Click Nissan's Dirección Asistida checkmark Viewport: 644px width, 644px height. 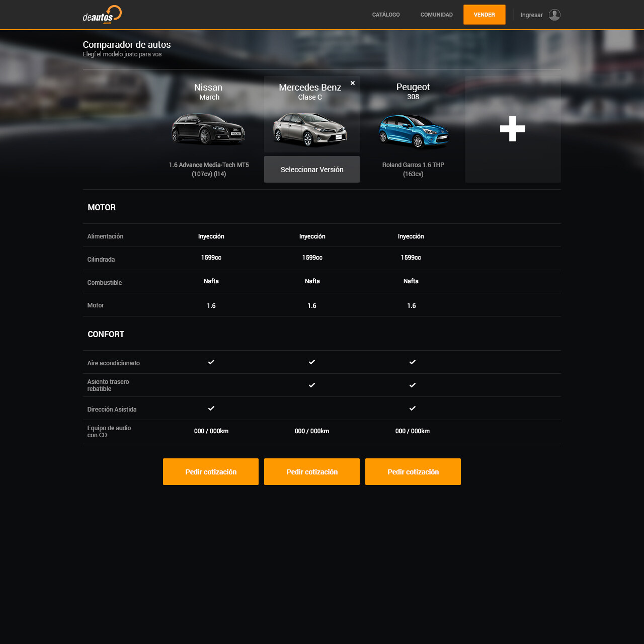[211, 408]
